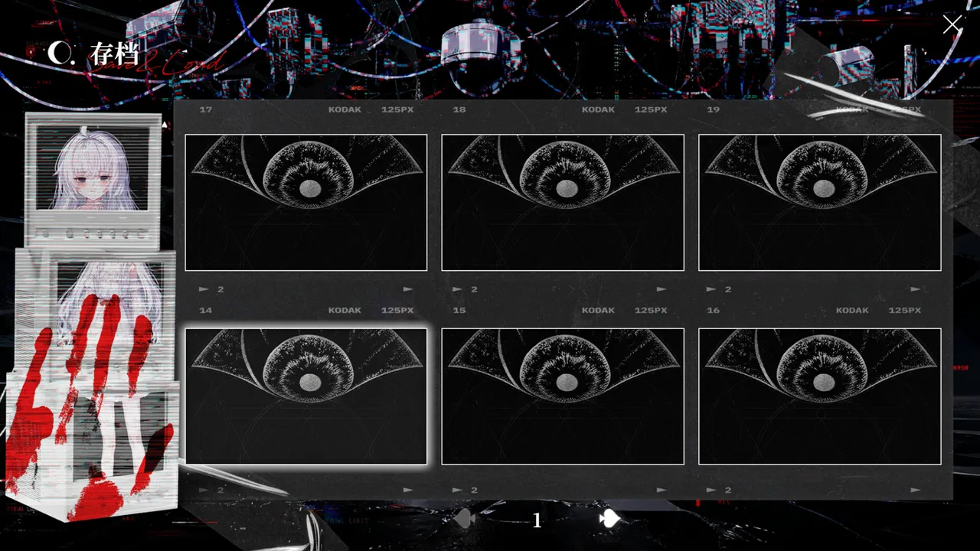Click the small arrow marked 2 below slot 15
The image size is (980, 551).
[465, 490]
